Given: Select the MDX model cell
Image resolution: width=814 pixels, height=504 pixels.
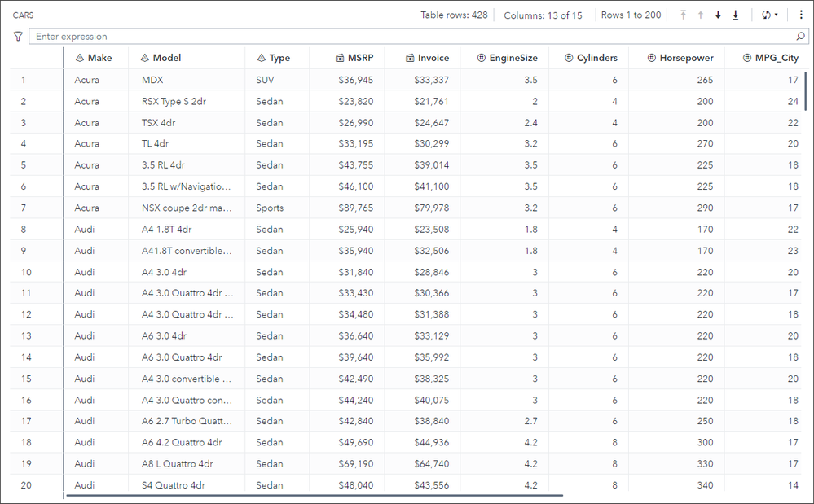Looking at the screenshot, I should pyautogui.click(x=187, y=80).
